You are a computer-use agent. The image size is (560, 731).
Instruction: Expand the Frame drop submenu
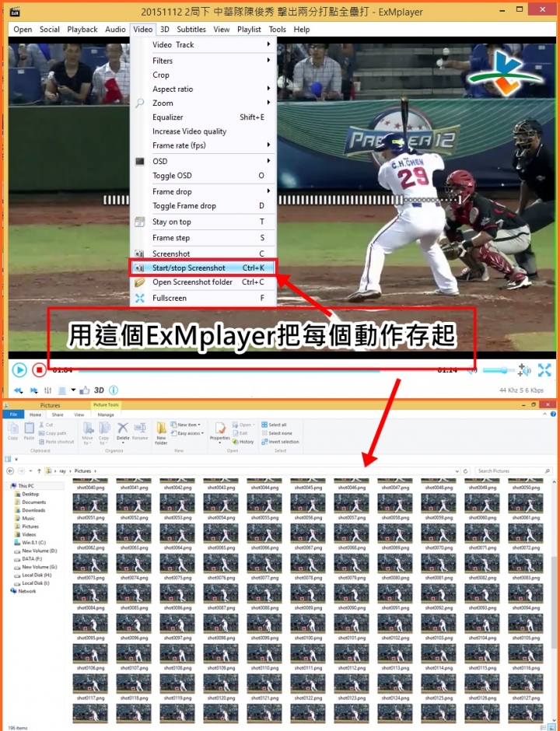[203, 191]
